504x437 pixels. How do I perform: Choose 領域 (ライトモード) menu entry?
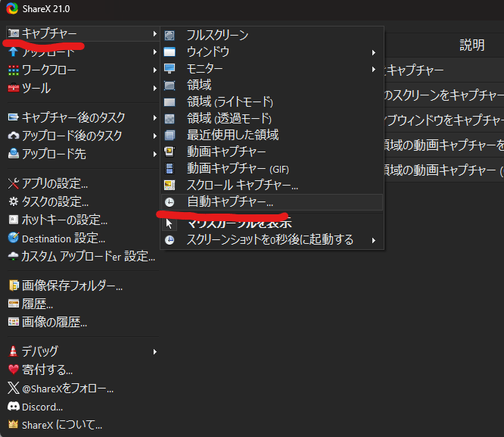coord(272,102)
